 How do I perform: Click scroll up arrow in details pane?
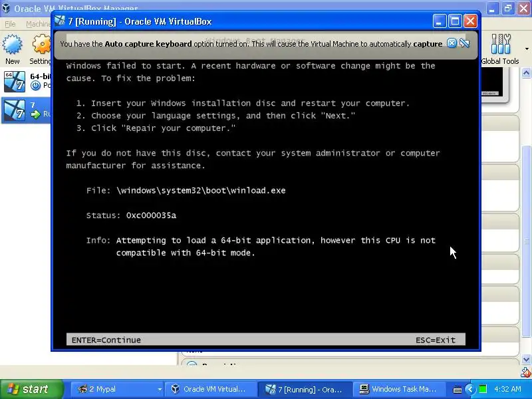(526, 73)
